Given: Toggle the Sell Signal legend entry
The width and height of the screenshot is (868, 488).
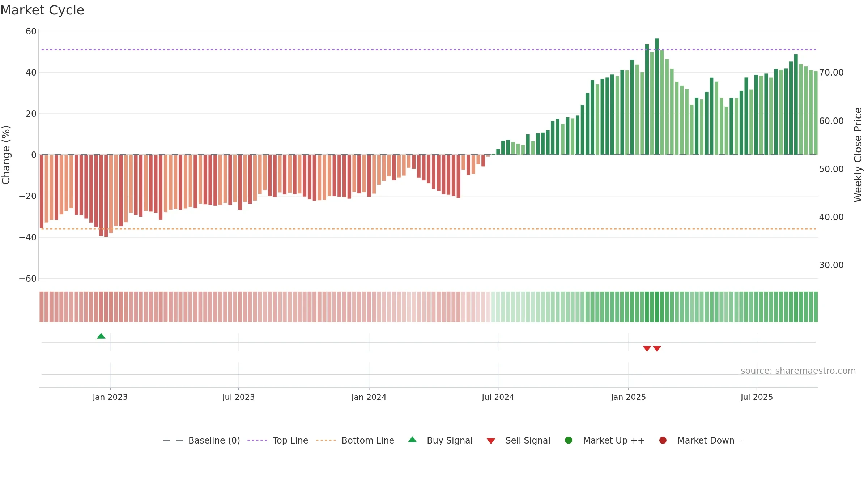Looking at the screenshot, I should pyautogui.click(x=518, y=440).
